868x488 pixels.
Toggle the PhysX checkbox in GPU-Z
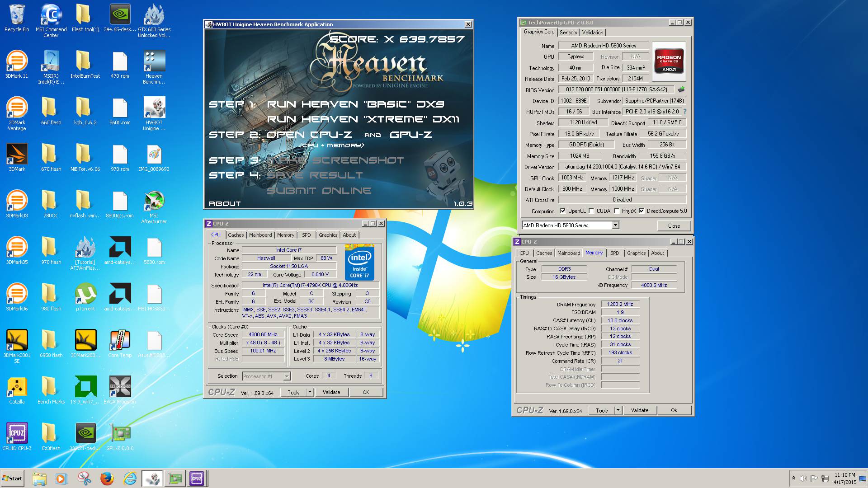pos(617,211)
